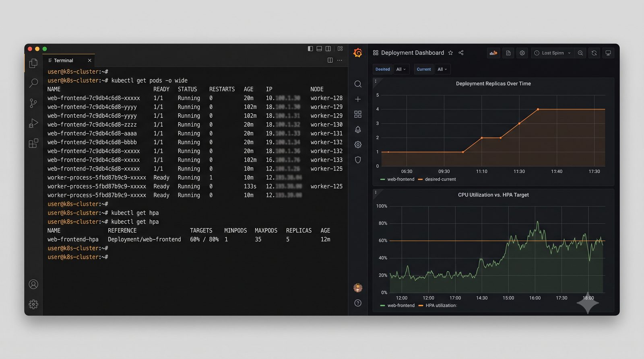644x359 pixels.
Task: Toggle HPA utilization series in legend
Action: pos(441,306)
